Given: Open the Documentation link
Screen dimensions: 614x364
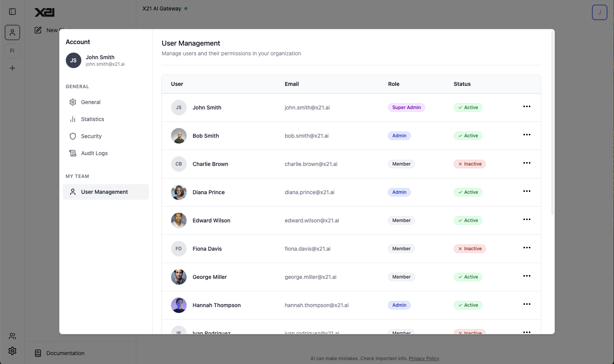Looking at the screenshot, I should tap(65, 353).
